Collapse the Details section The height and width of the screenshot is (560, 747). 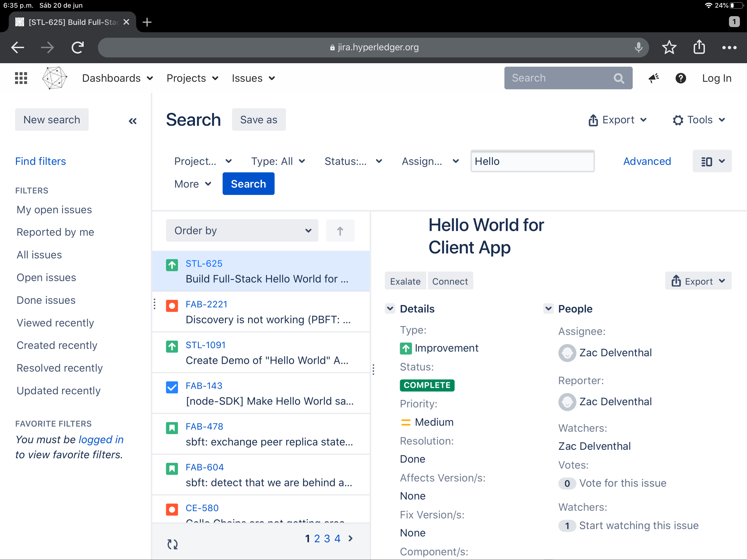point(390,308)
